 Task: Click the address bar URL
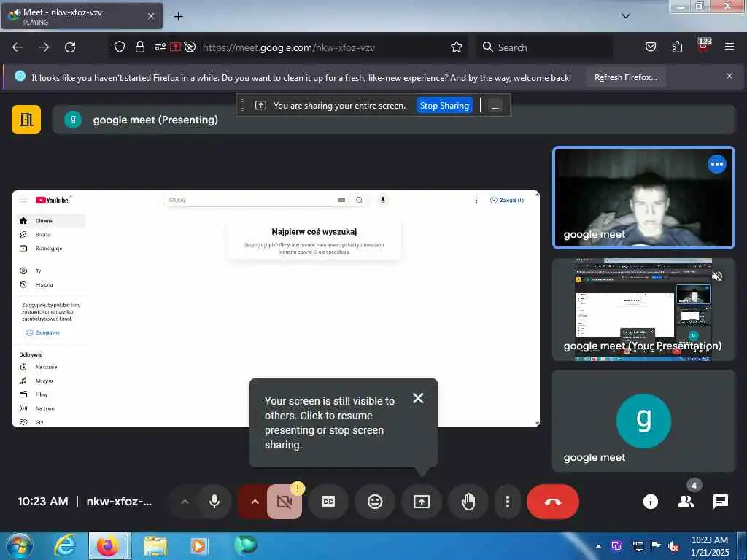coord(289,47)
